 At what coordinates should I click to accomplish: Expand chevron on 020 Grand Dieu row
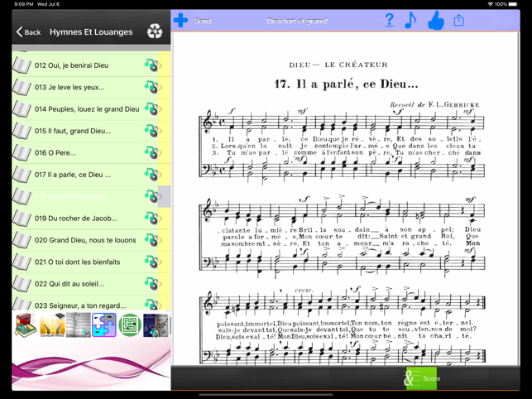tap(161, 240)
